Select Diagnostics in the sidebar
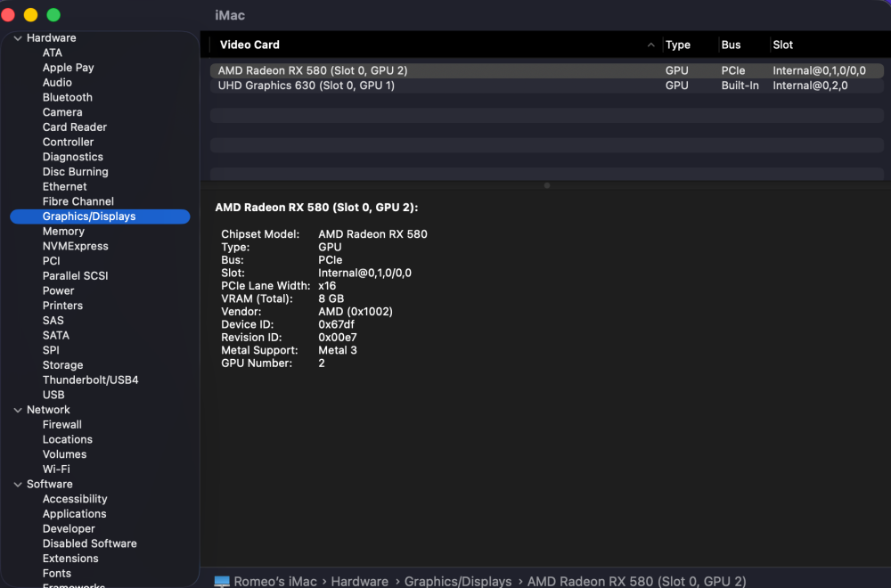The image size is (891, 588). pos(73,157)
